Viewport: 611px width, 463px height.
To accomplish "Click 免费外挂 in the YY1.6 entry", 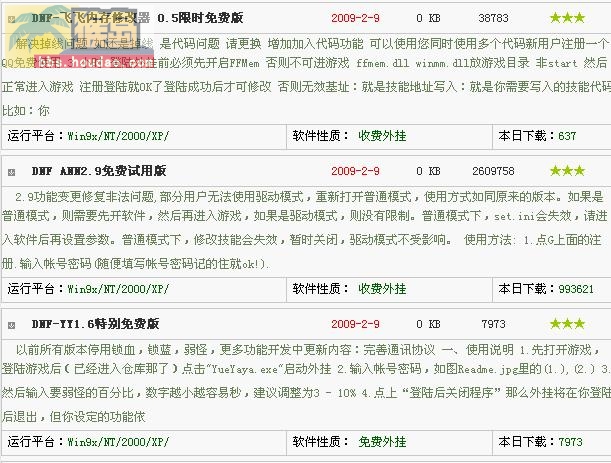I will point(382,442).
